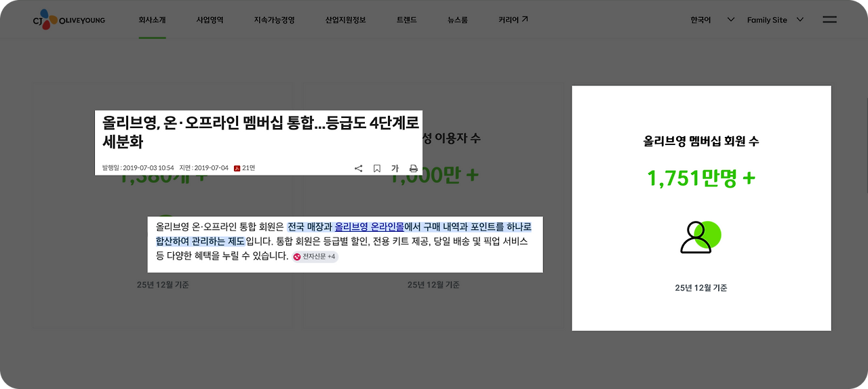Click the 1,751만명 + figure
868x389 pixels.
click(x=701, y=178)
